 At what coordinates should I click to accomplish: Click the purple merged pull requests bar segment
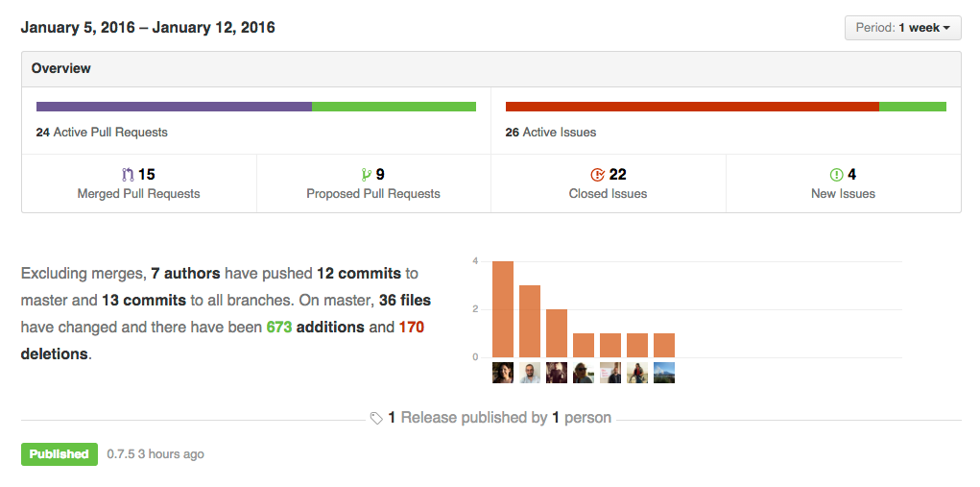coord(174,107)
